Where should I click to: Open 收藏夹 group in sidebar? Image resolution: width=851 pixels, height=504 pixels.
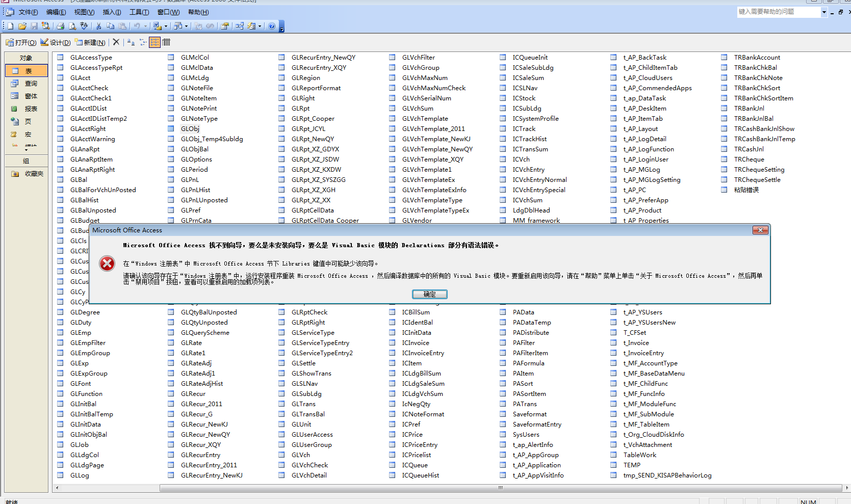pos(27,174)
